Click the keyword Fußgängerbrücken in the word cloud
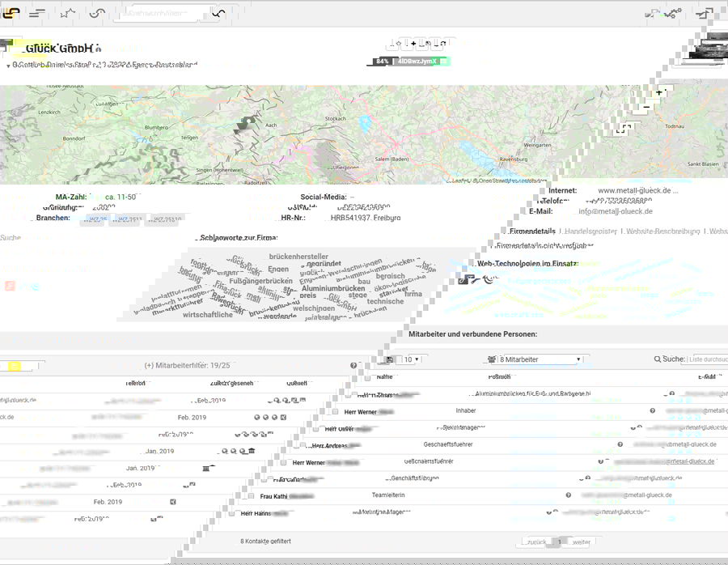This screenshot has height=565, width=728. coord(261,281)
